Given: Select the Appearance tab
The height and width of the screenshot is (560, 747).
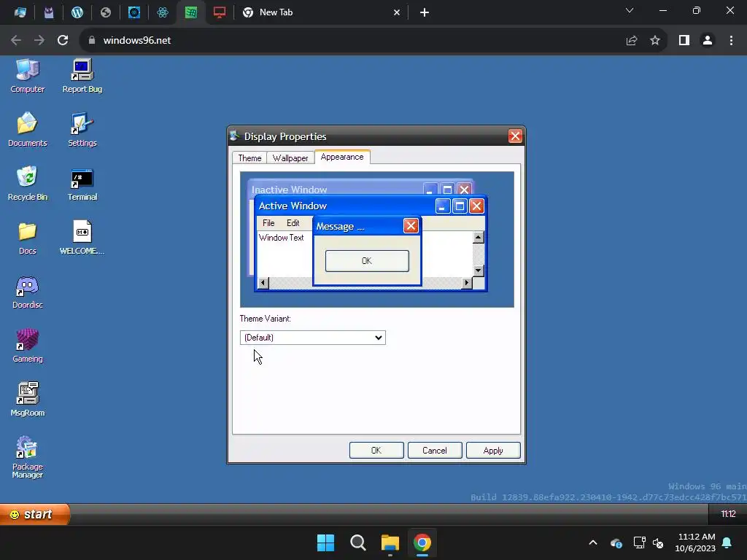Looking at the screenshot, I should pos(342,157).
